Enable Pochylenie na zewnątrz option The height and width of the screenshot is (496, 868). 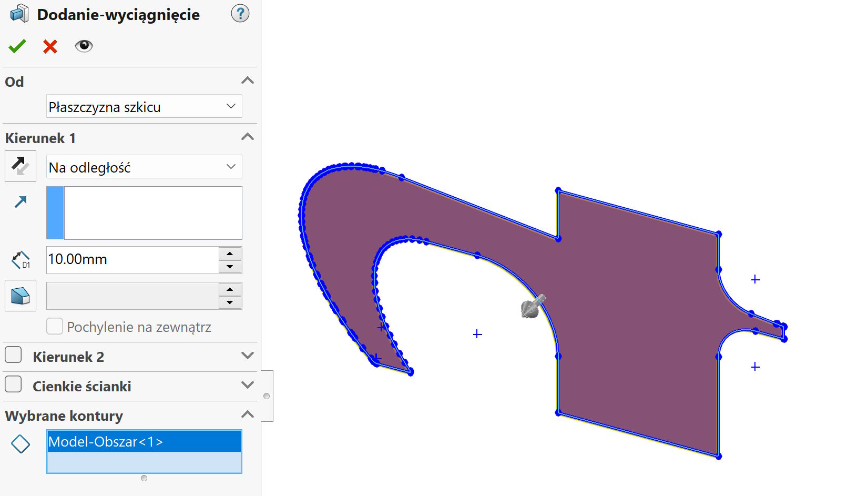click(54, 326)
